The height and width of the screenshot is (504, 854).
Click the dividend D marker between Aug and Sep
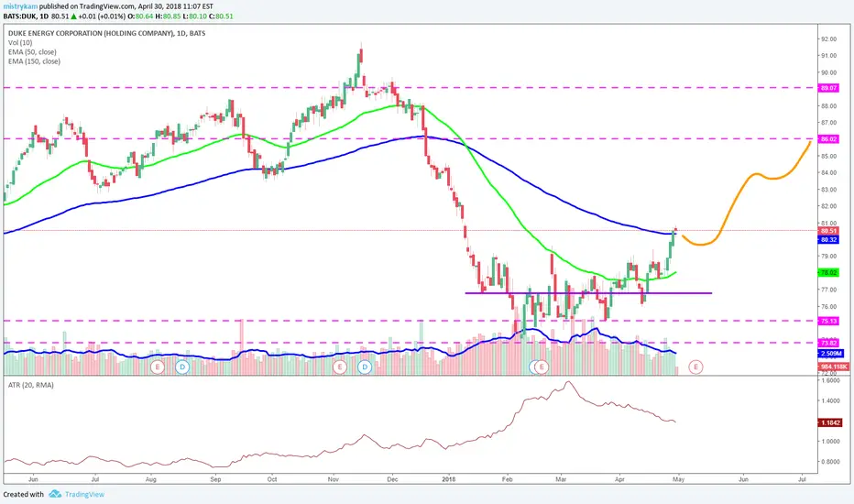pos(182,367)
